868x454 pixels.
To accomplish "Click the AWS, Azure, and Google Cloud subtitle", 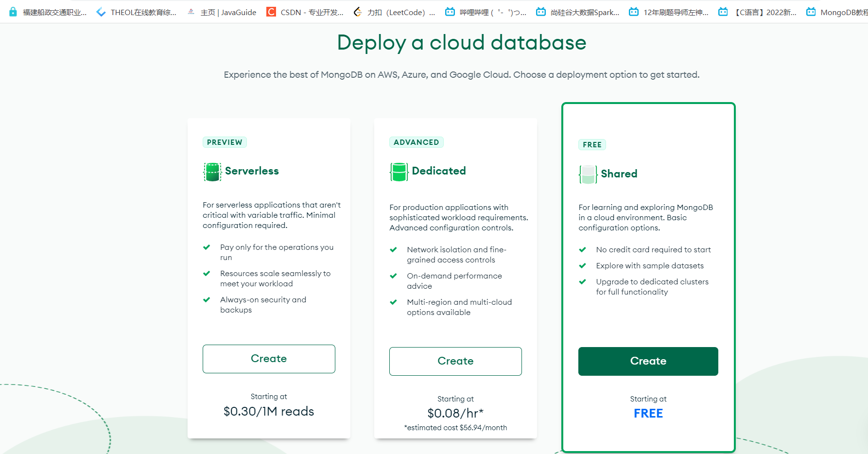I will click(x=462, y=75).
